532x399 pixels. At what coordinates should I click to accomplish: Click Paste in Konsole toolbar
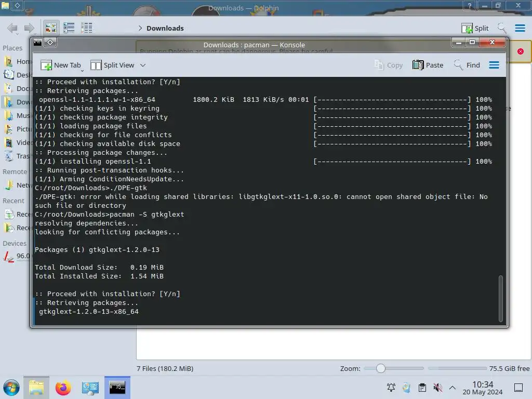click(x=428, y=65)
